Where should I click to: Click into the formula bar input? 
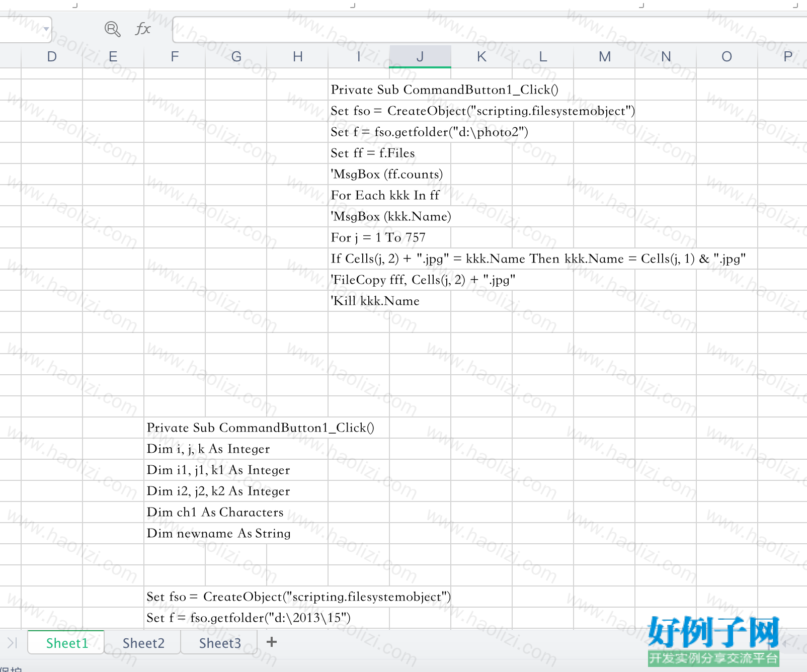pyautogui.click(x=489, y=30)
